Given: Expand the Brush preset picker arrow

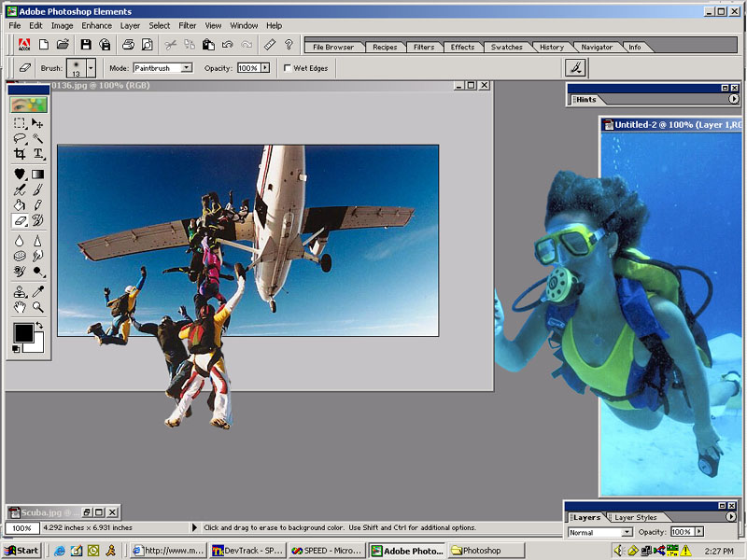Looking at the screenshot, I should [x=91, y=68].
